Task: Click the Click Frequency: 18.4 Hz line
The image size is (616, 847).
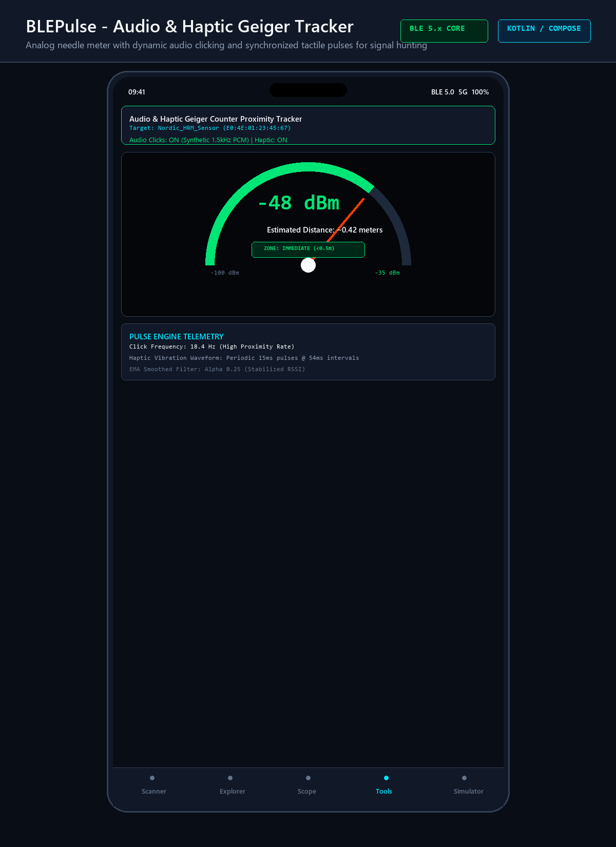Action: pyautogui.click(x=211, y=346)
